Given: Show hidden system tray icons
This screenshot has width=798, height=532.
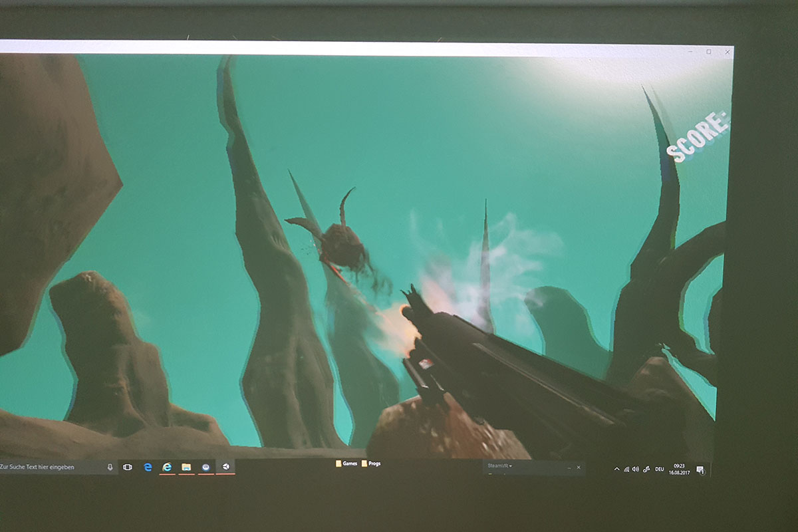Looking at the screenshot, I should (617, 469).
